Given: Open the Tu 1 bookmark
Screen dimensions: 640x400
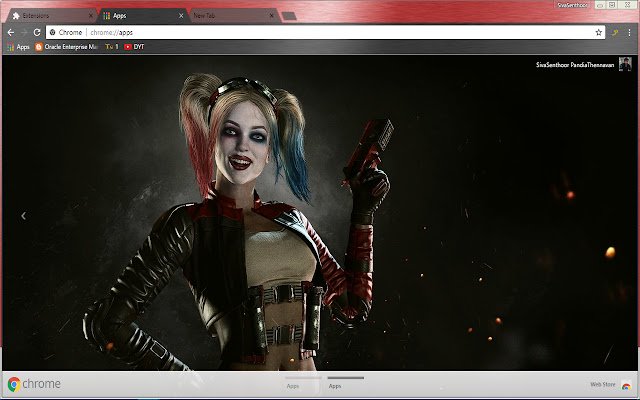Looking at the screenshot, I should 112,47.
